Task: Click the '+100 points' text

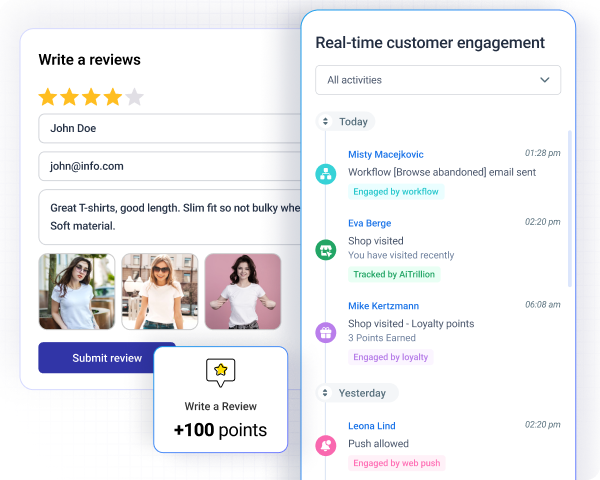Action: coord(220,430)
